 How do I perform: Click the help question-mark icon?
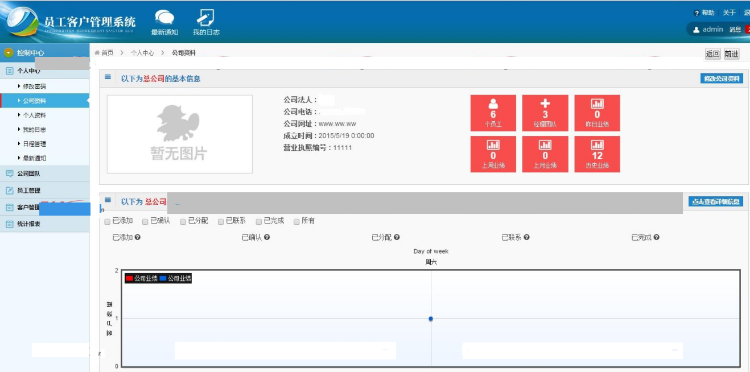pos(696,13)
